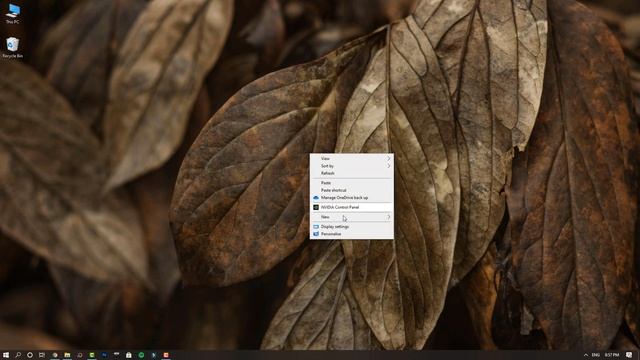Viewport: 640px width, 360px height.
Task: Select the Recycle Bin desktop icon
Action: pyautogui.click(x=13, y=47)
